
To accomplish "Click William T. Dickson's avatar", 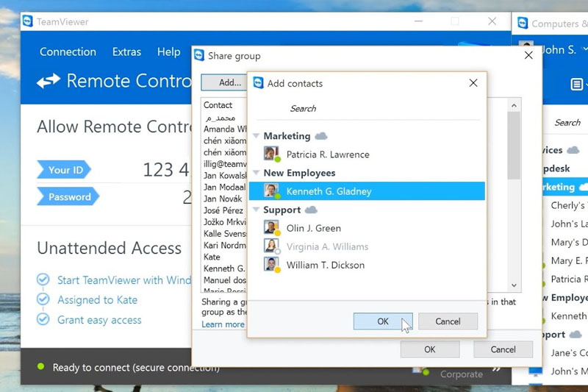I will pos(271,265).
